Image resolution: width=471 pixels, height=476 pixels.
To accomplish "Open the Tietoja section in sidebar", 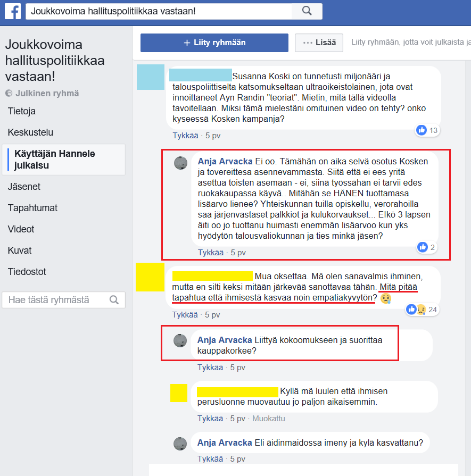I will (22, 111).
